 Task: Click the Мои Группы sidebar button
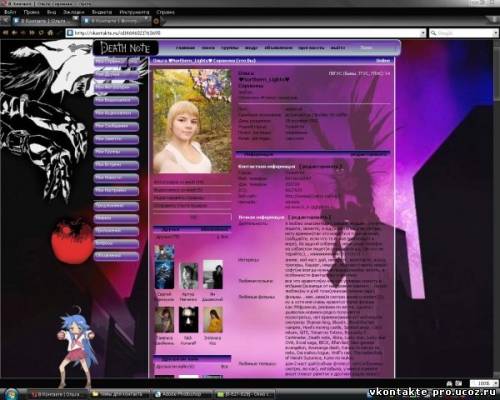[x=116, y=152]
